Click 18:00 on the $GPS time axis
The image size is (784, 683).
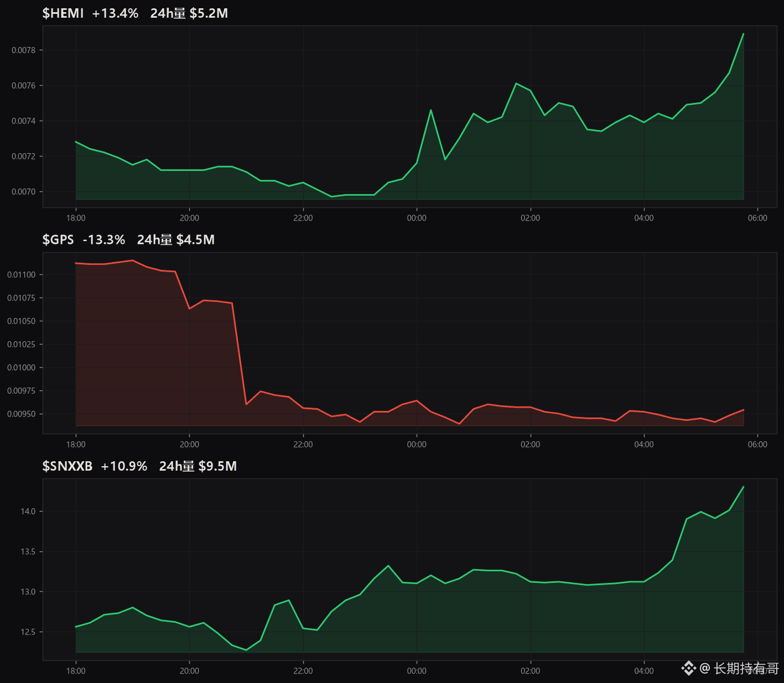click(76, 445)
